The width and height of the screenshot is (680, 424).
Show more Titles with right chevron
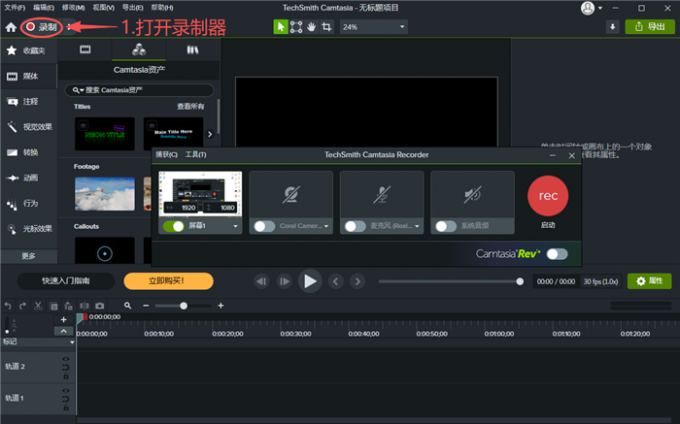coord(210,134)
